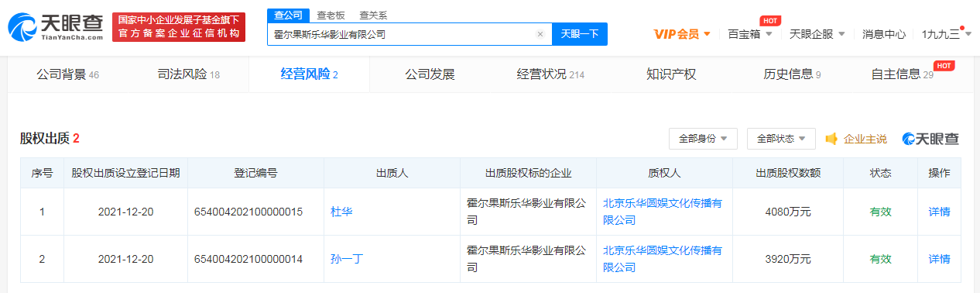
Task: Open pledgor 杜华 link
Action: pyautogui.click(x=341, y=212)
